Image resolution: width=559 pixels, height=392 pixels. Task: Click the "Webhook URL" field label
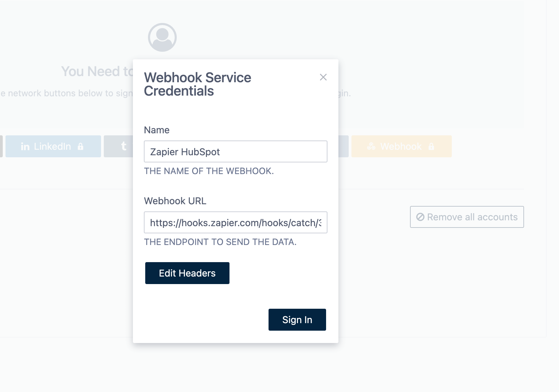pyautogui.click(x=175, y=201)
